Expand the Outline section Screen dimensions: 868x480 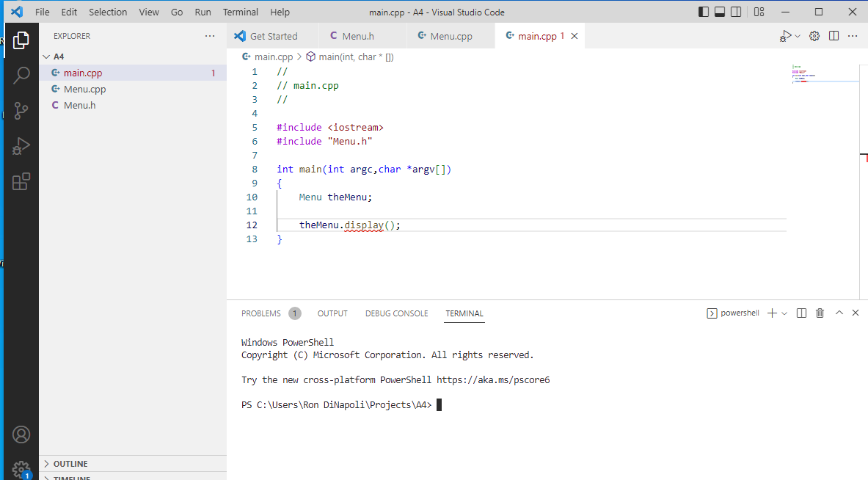coord(70,464)
